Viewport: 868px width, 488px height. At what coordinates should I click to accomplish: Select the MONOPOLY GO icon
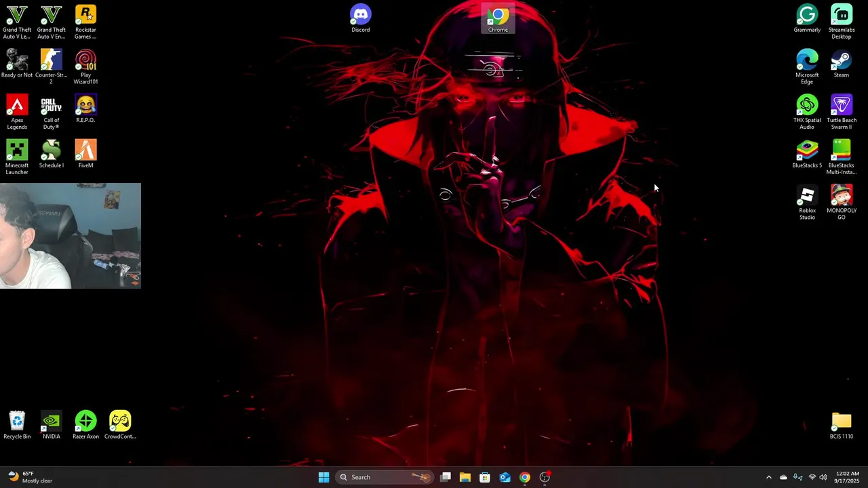point(842,203)
